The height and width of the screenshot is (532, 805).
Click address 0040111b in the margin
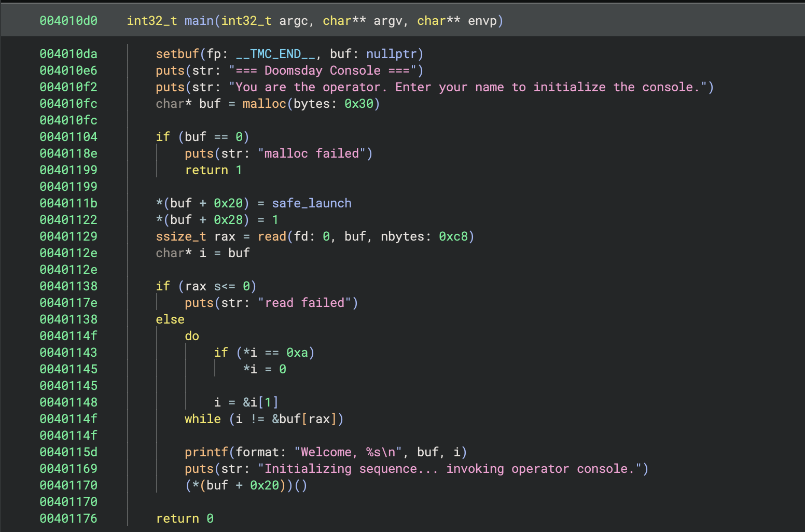pos(68,203)
